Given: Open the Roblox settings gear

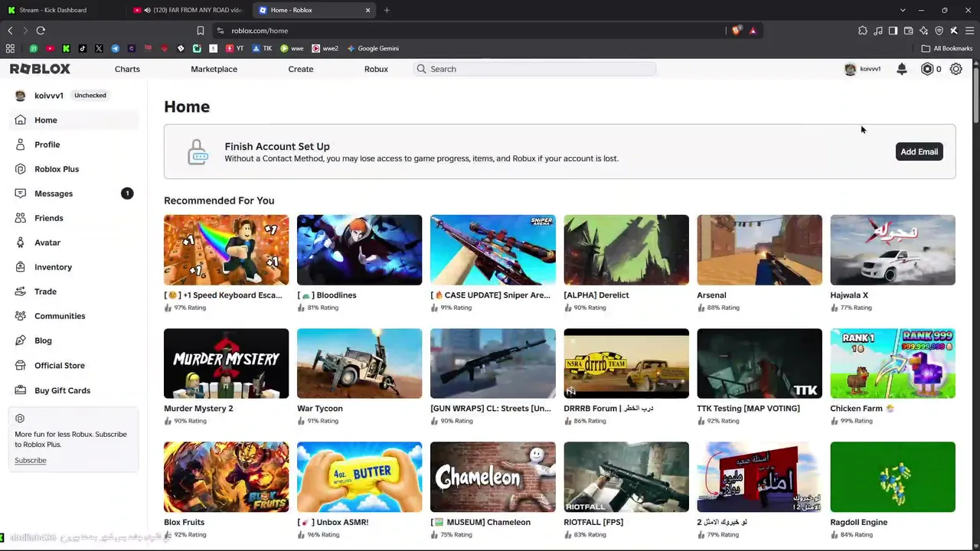Looking at the screenshot, I should click(956, 69).
